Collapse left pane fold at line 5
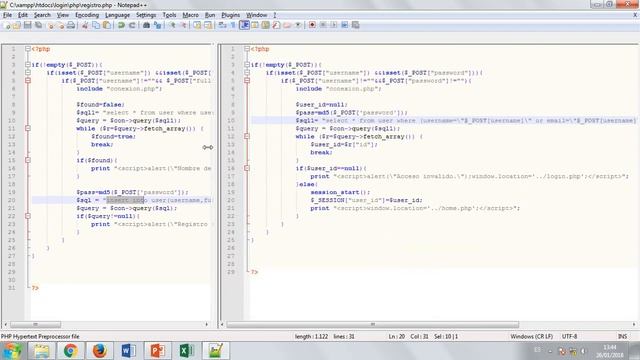The image size is (640, 360). point(28,80)
